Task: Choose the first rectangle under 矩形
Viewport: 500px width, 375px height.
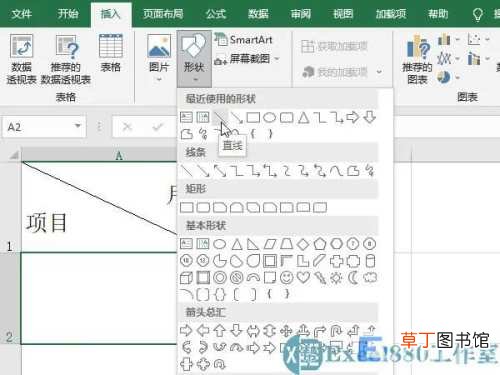Action: point(186,207)
